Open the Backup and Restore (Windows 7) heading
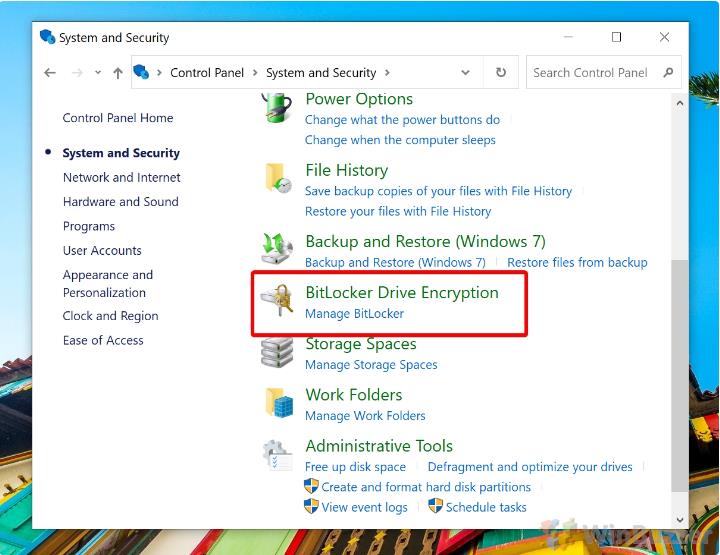The image size is (720, 555). (x=426, y=241)
